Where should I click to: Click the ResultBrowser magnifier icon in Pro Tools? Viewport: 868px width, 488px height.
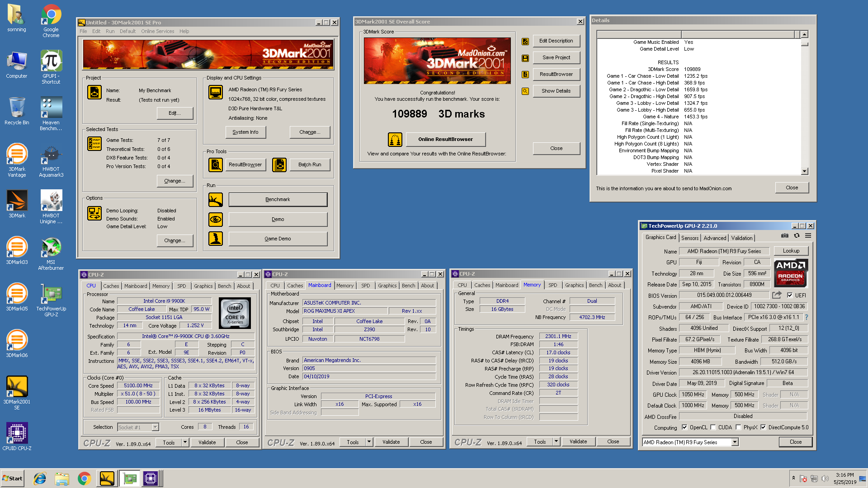click(x=216, y=165)
